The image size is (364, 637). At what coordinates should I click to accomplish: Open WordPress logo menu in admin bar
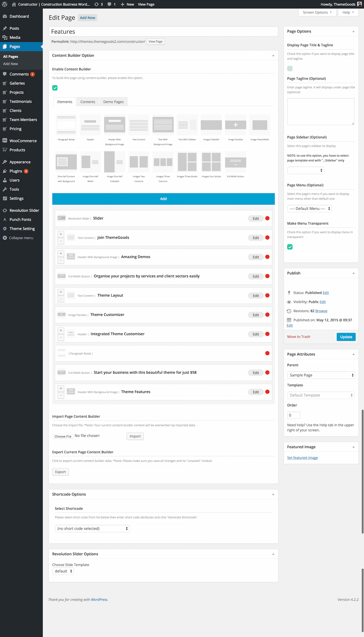(x=5, y=4)
